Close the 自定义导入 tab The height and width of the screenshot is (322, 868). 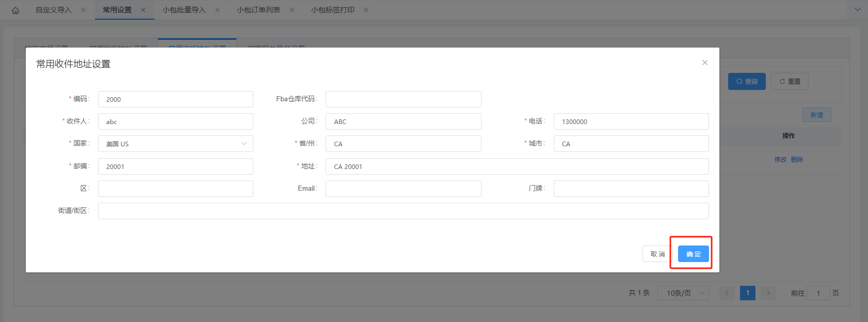[83, 10]
